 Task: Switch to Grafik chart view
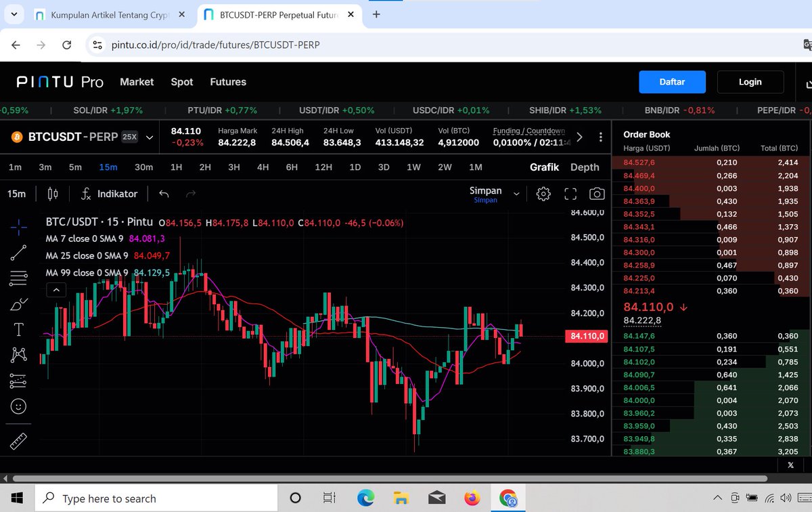tap(544, 167)
